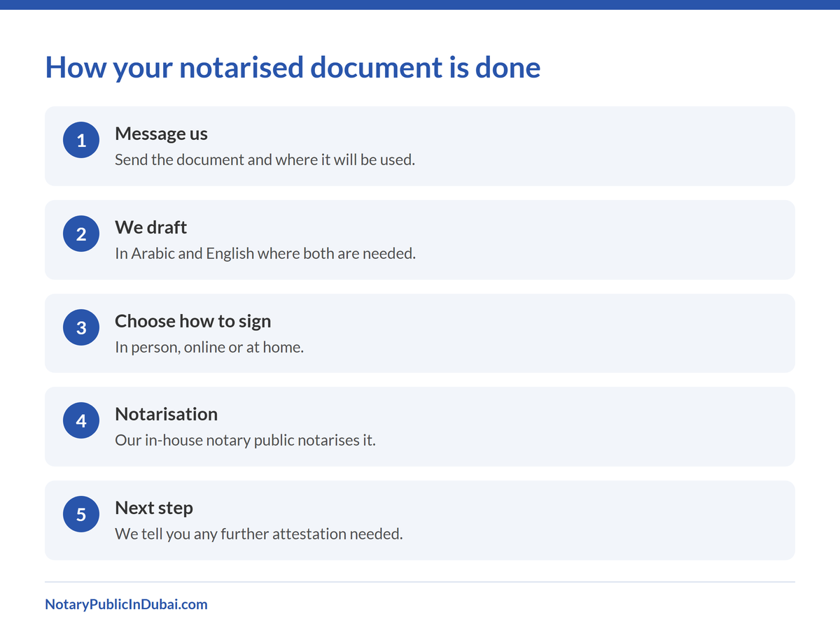Select the number 5 step circle
This screenshot has height=640, width=840.
81,514
